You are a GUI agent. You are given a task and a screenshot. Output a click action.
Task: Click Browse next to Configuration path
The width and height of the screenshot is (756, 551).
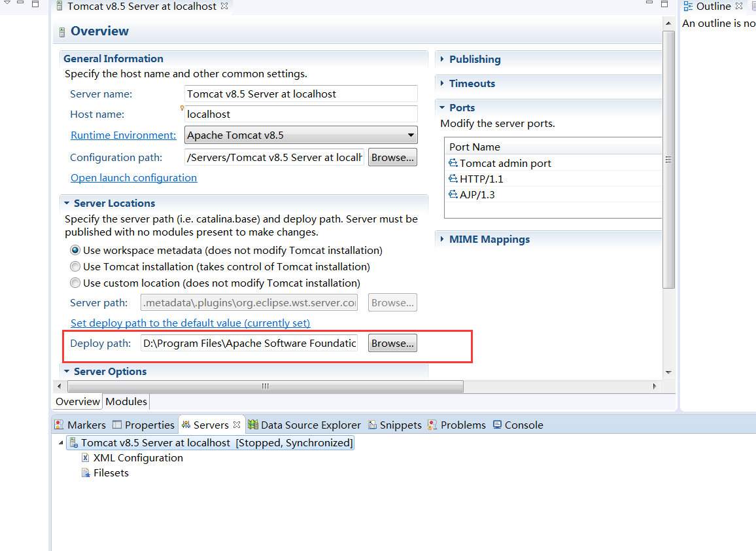click(392, 157)
